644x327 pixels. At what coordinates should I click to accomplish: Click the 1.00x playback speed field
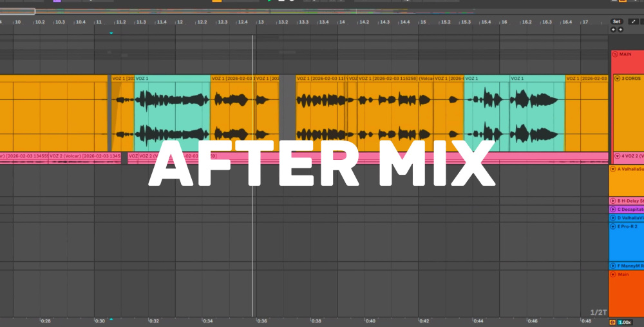click(625, 322)
